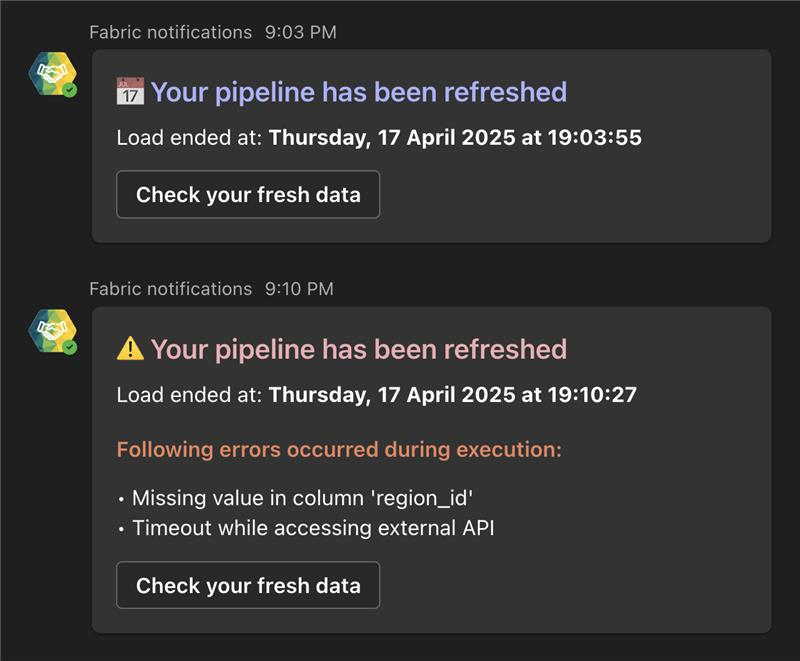The image size is (800, 661).
Task: Click green presence badge on bottom avatar
Action: [70, 348]
